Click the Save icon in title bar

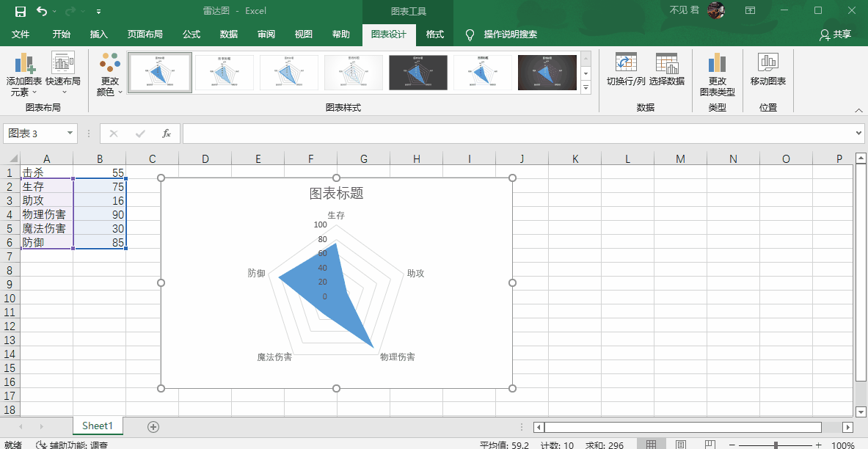21,11
